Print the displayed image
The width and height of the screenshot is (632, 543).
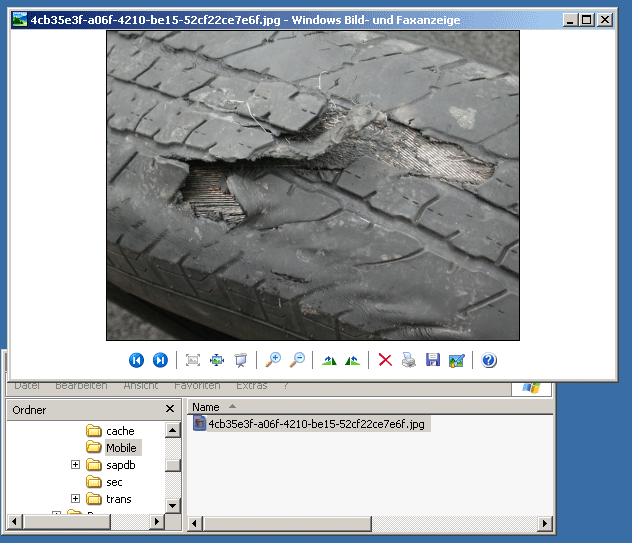pyautogui.click(x=409, y=360)
